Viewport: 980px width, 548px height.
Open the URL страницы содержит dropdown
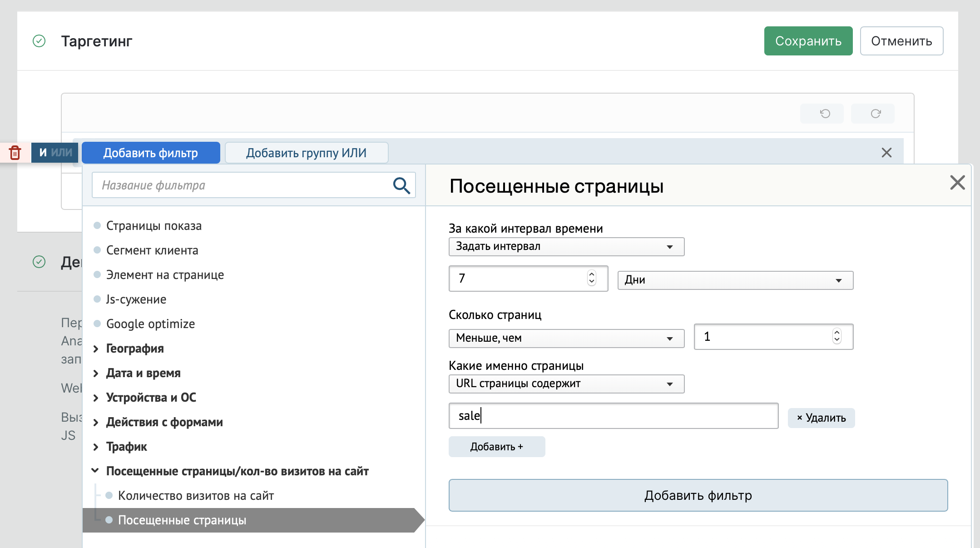(x=566, y=384)
